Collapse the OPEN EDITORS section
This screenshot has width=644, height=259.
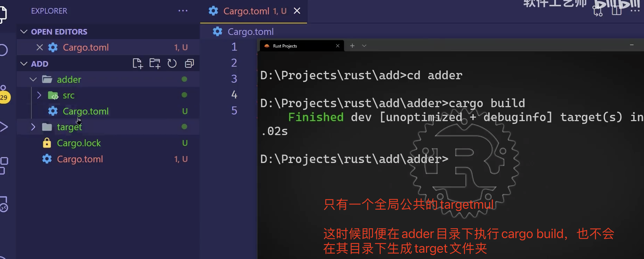(24, 32)
